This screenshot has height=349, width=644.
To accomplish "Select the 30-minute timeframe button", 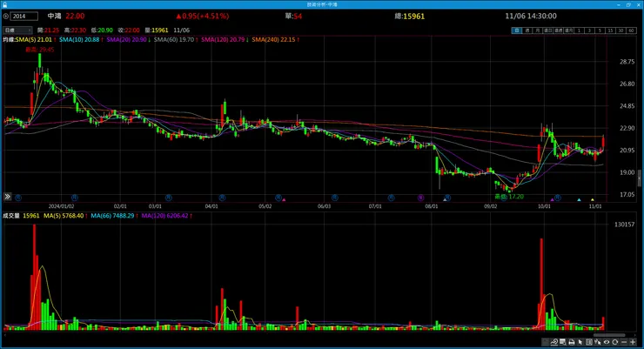I will click(621, 30).
